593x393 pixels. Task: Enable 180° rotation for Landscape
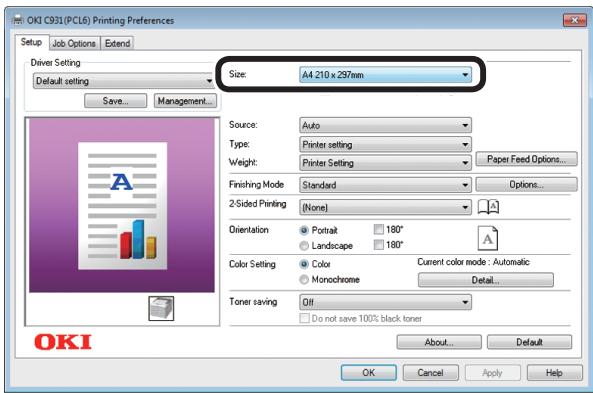(379, 245)
